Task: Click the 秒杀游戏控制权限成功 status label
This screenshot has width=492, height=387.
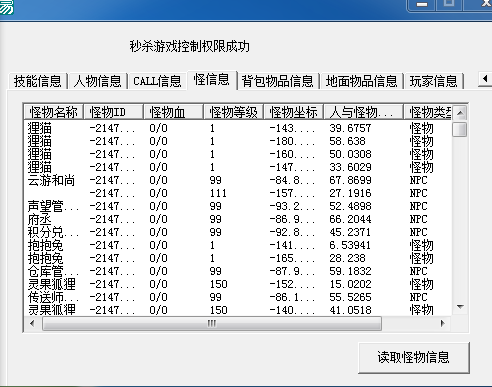Action: [190, 46]
